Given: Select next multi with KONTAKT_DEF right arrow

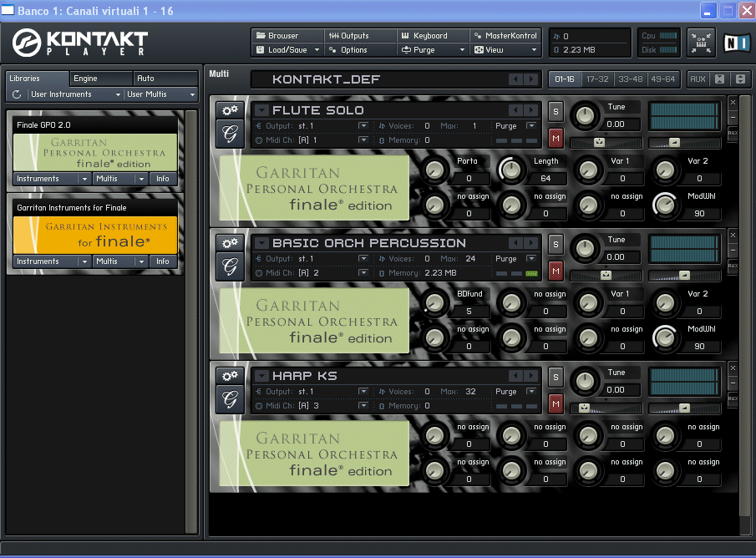Looking at the screenshot, I should click(x=530, y=79).
